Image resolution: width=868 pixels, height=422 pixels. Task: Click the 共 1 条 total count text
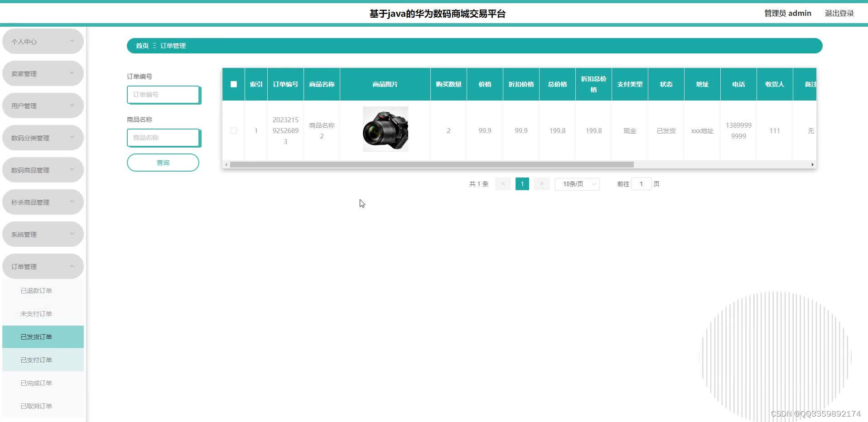tap(479, 184)
